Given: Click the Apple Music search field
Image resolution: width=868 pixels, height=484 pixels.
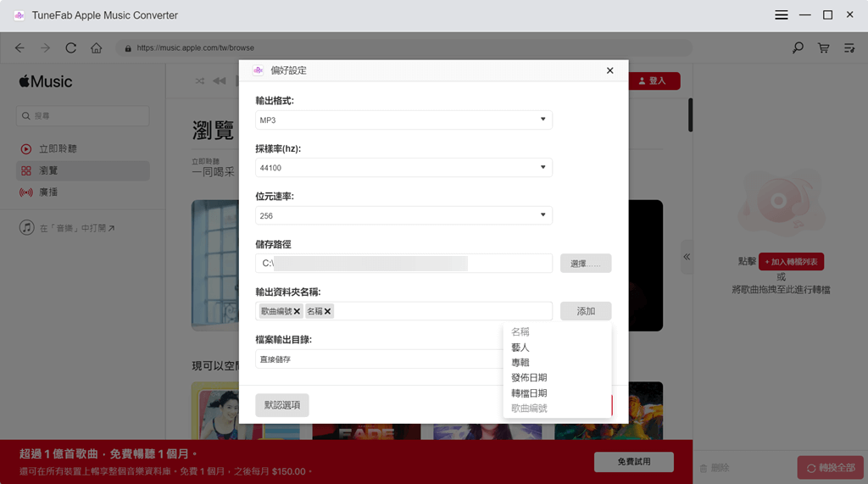Looking at the screenshot, I should 82,116.
